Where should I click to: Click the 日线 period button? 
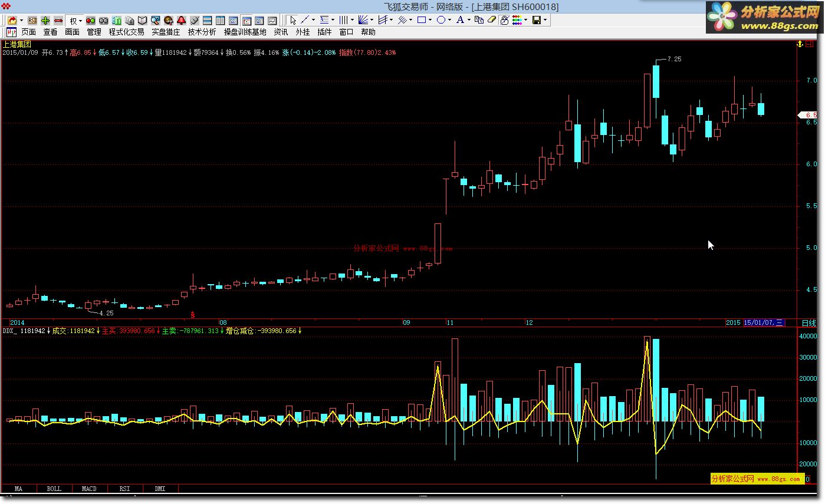[809, 323]
